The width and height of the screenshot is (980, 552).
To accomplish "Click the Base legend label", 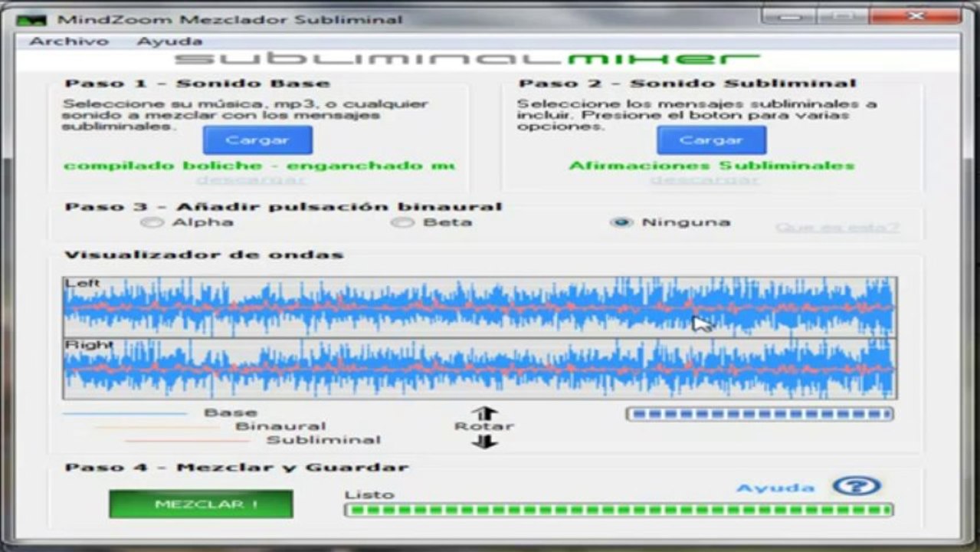I will click(x=231, y=412).
